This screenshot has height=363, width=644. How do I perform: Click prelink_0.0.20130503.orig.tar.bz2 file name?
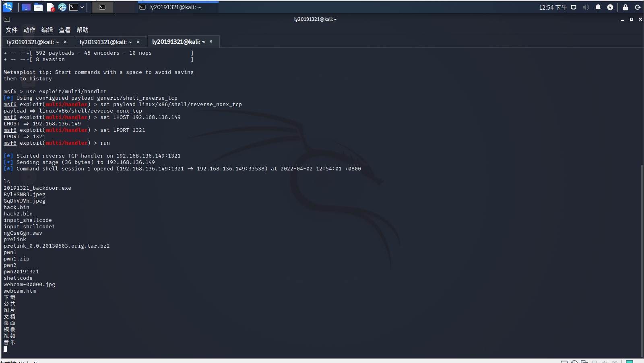point(57,246)
